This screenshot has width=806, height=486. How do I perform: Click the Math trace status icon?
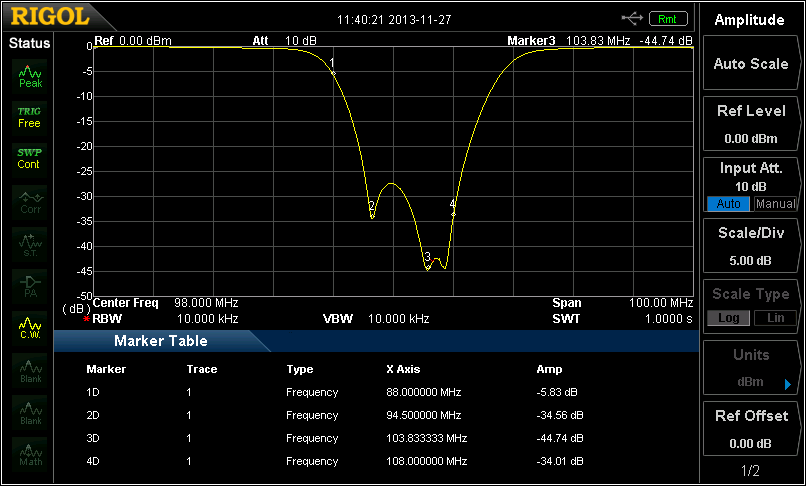coord(30,454)
